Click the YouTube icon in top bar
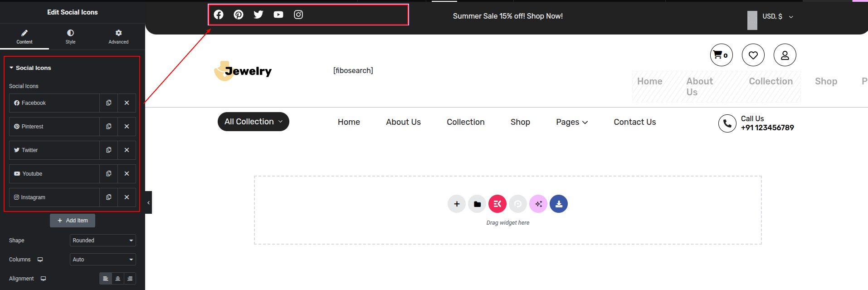The width and height of the screenshot is (868, 290). (x=278, y=15)
